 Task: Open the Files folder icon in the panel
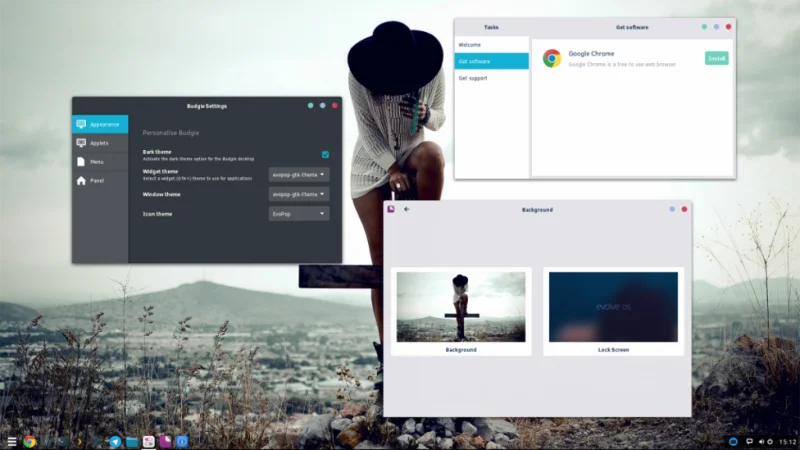(132, 442)
